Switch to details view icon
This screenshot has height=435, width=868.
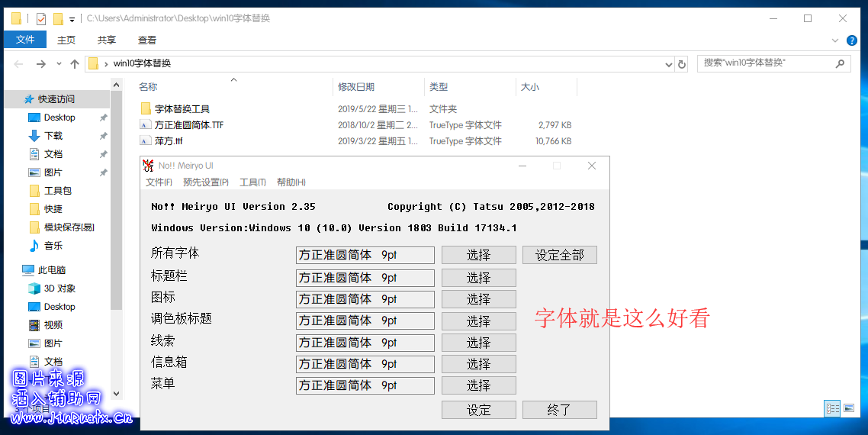(x=833, y=408)
